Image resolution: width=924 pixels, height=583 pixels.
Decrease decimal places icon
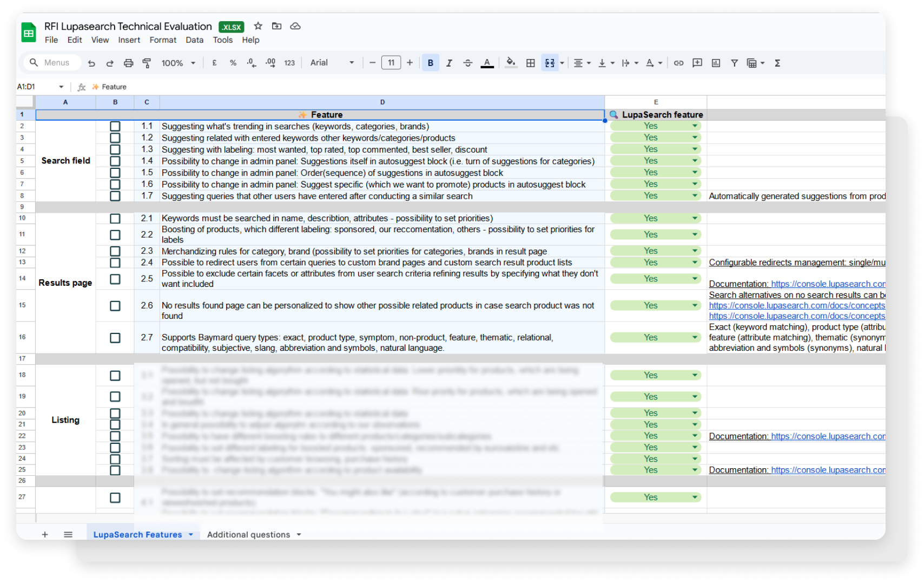pyautogui.click(x=252, y=63)
